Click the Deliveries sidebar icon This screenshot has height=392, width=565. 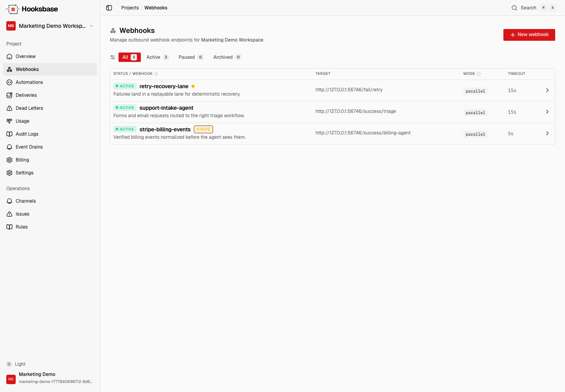point(9,95)
